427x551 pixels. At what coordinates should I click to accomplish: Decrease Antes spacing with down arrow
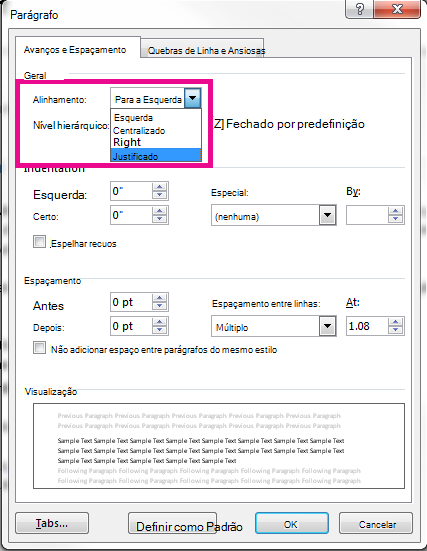[x=160, y=306]
